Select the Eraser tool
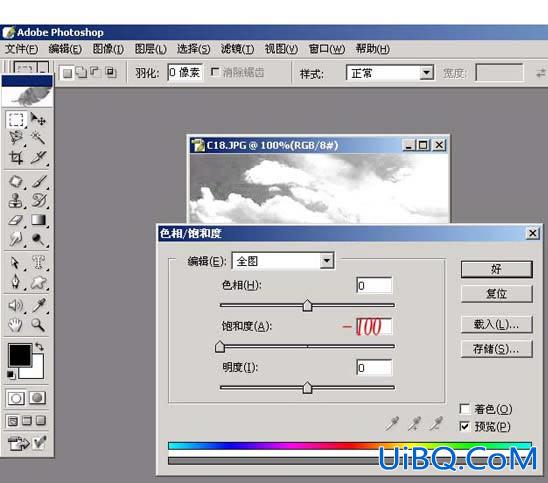The height and width of the screenshot is (483, 548). (x=16, y=220)
